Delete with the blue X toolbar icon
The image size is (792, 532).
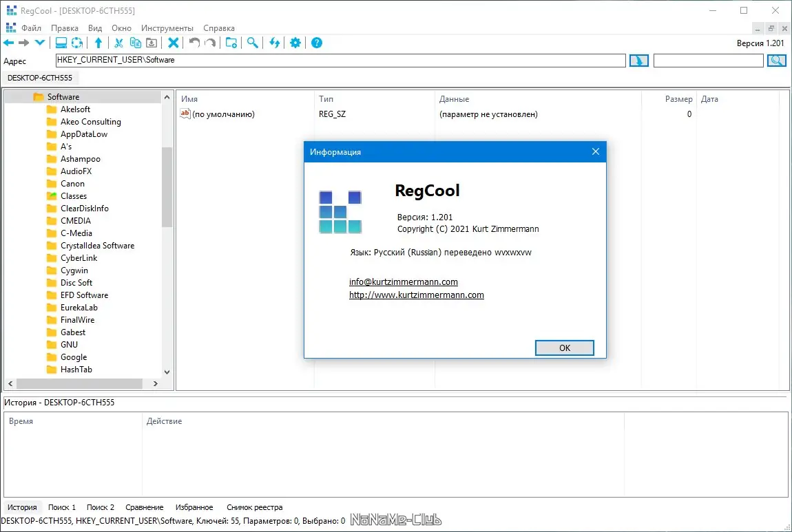pyautogui.click(x=174, y=43)
